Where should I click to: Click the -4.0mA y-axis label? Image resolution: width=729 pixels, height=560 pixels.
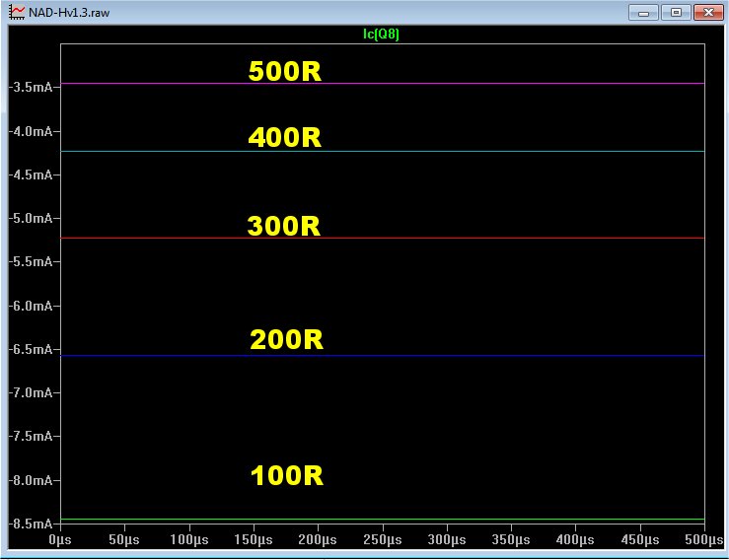point(31,131)
